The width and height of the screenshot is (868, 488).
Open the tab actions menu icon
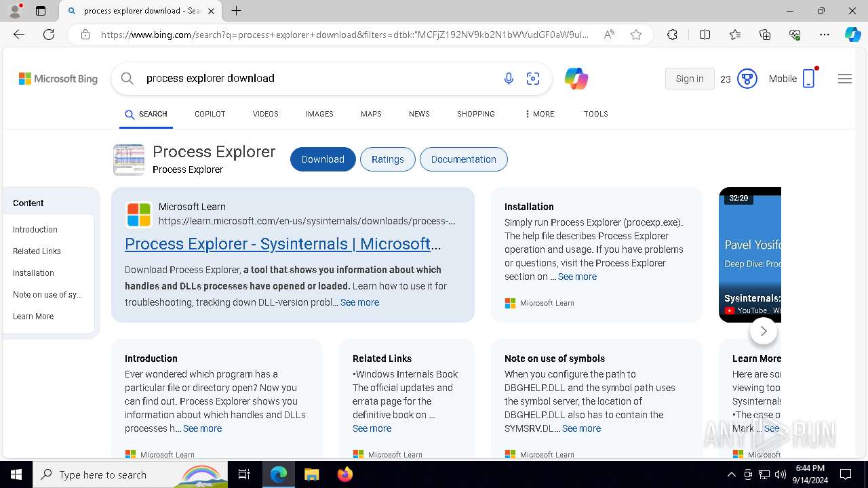click(x=41, y=11)
